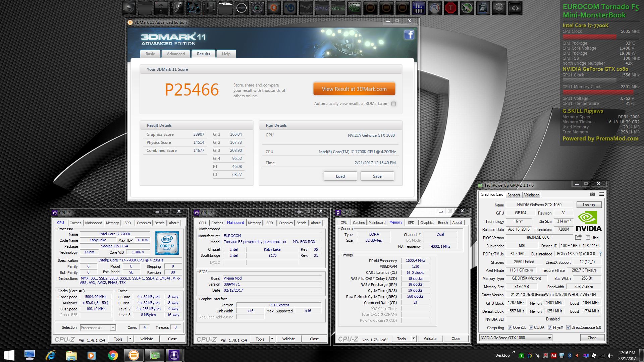
Task: Toggle UEFI checkbox in GPU-Z
Action: 588,238
